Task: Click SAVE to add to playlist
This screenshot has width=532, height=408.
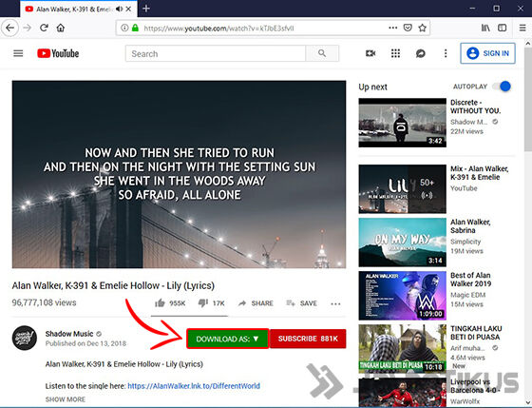Action: (x=302, y=303)
